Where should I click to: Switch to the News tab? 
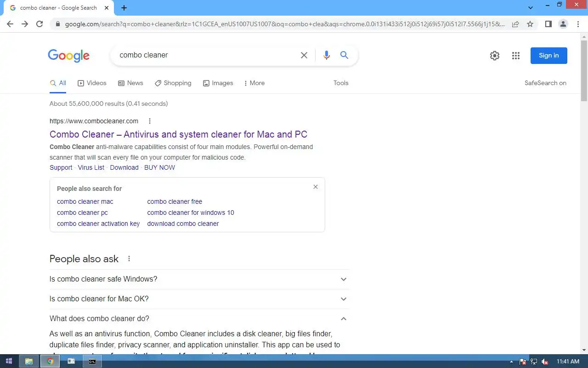tap(130, 83)
